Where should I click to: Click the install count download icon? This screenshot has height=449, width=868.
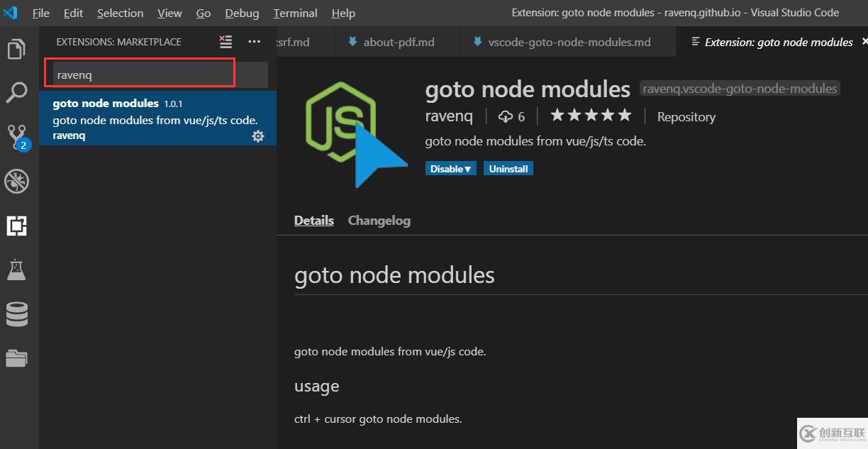click(505, 116)
